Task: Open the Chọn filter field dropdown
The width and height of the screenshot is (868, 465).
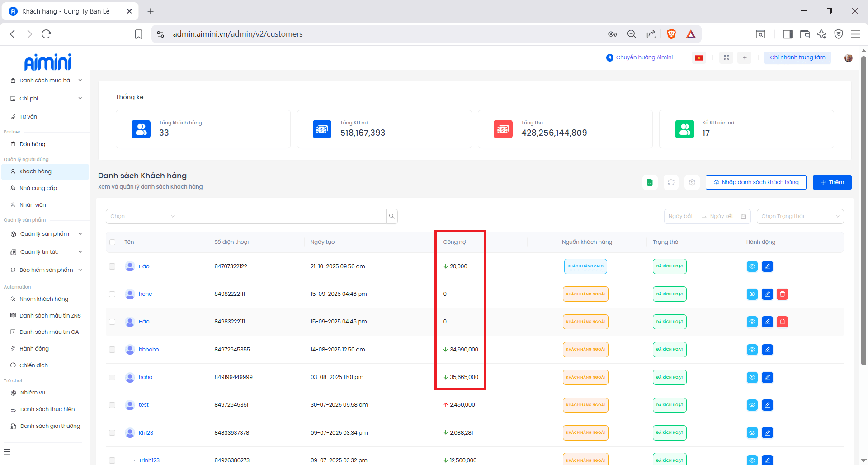Action: 142,216
